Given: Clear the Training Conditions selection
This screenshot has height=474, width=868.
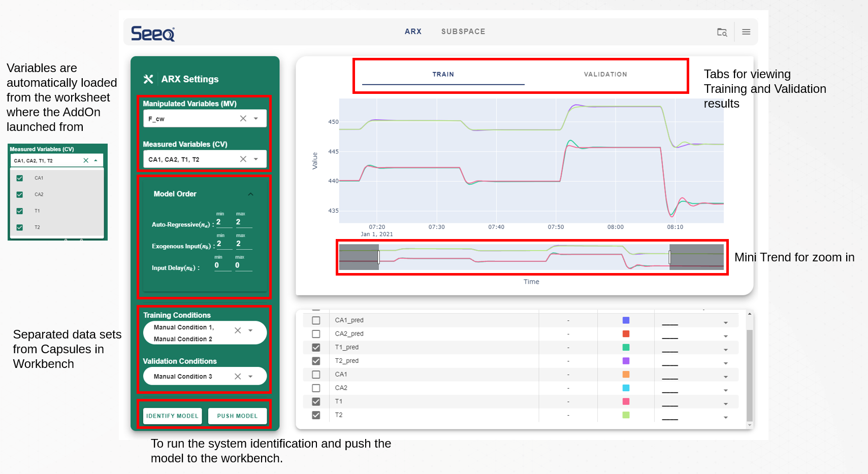Looking at the screenshot, I should (238, 330).
